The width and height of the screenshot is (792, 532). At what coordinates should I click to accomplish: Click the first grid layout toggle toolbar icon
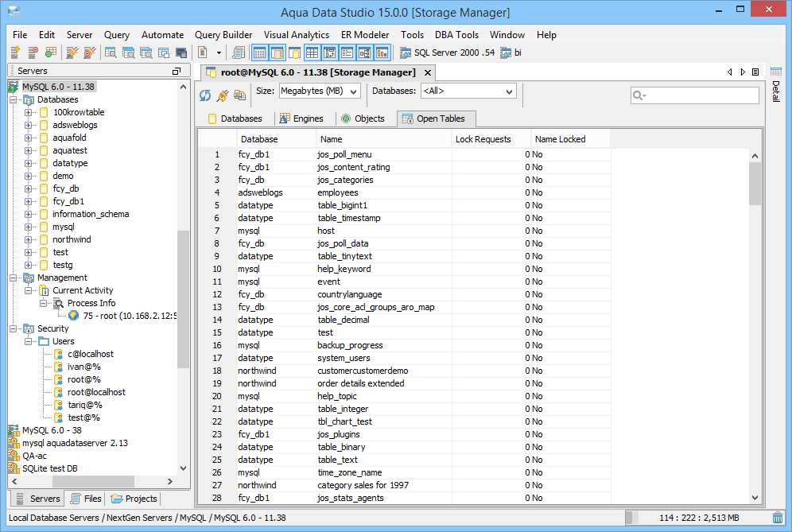click(x=259, y=52)
